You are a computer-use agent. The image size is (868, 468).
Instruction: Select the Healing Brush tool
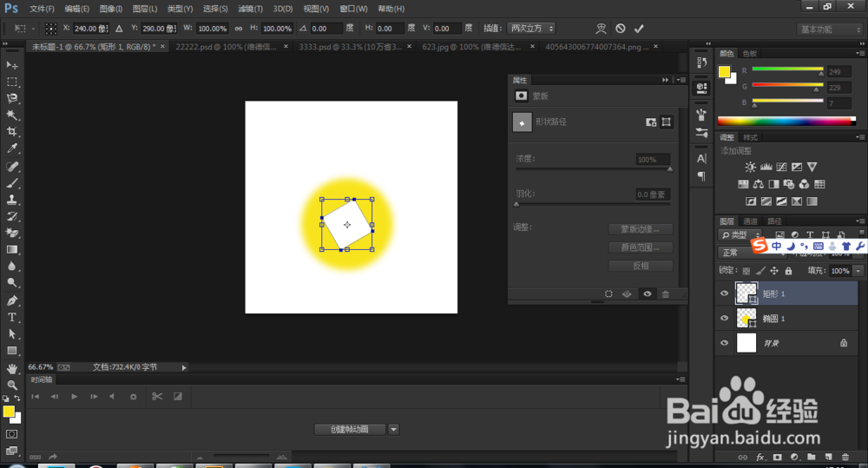11,166
